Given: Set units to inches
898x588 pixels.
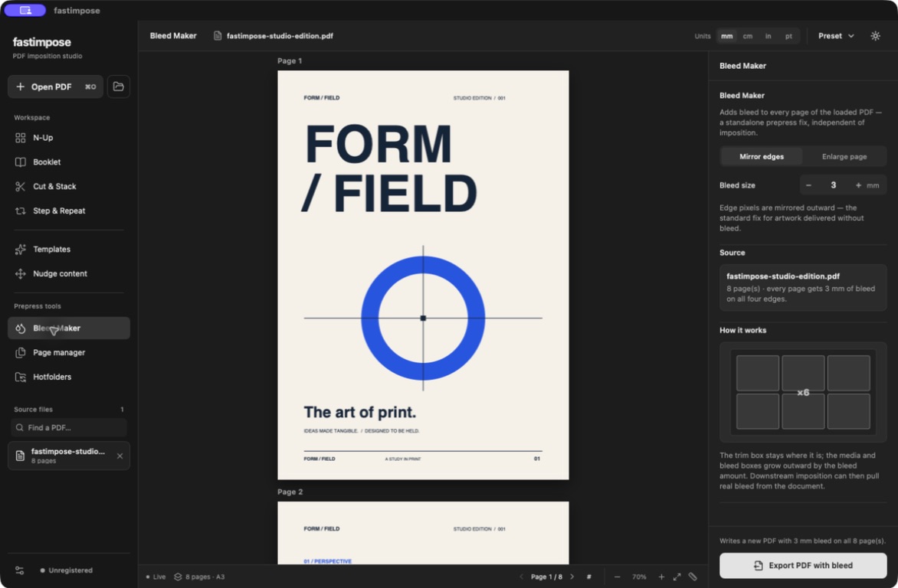Looking at the screenshot, I should 768,35.
